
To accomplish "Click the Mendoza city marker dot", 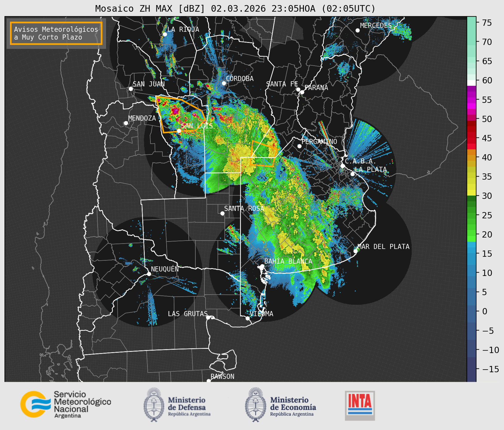I will [126, 123].
